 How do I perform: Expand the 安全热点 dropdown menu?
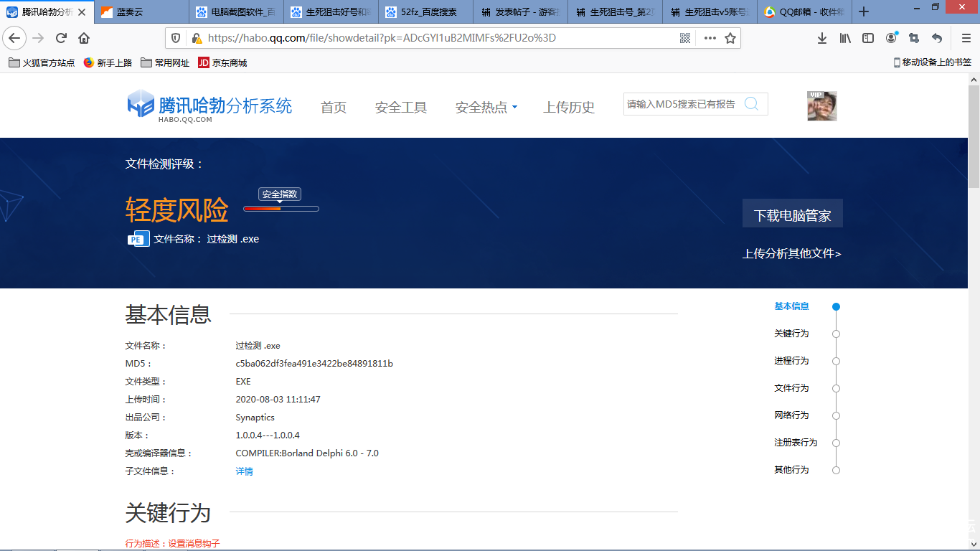486,108
